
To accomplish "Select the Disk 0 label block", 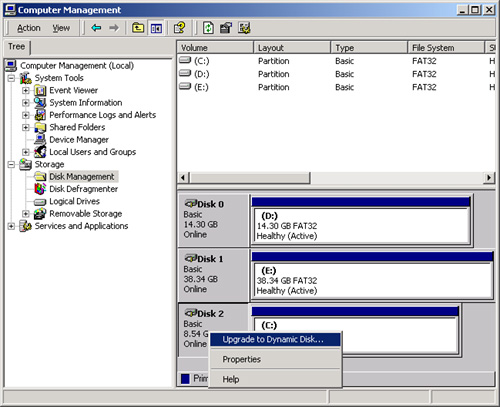I will tap(213, 220).
